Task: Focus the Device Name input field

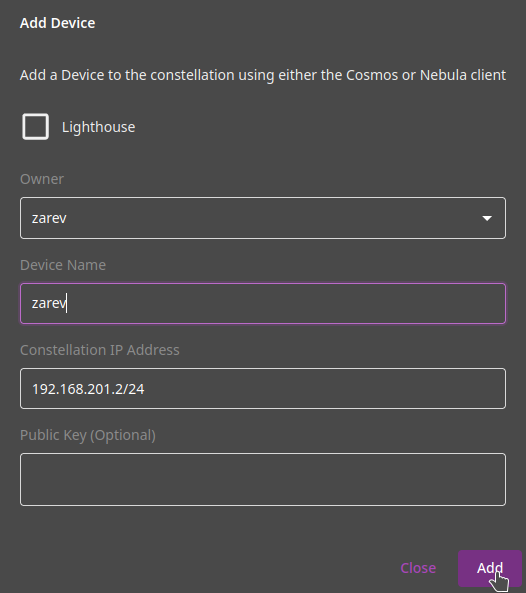Action: tap(263, 303)
